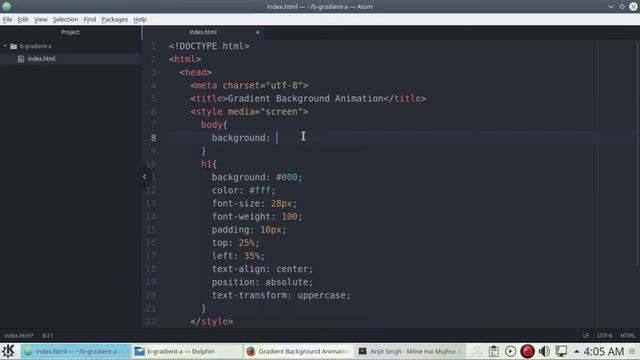640x360 pixels.
Task: Click the left: 35% line
Action: tap(238, 256)
